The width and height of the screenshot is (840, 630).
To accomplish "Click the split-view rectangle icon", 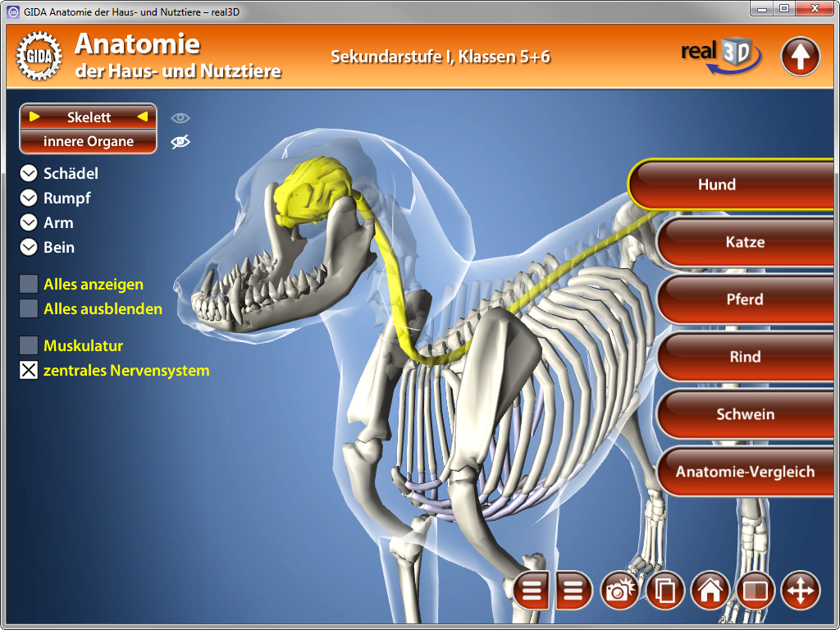I will pos(755,591).
